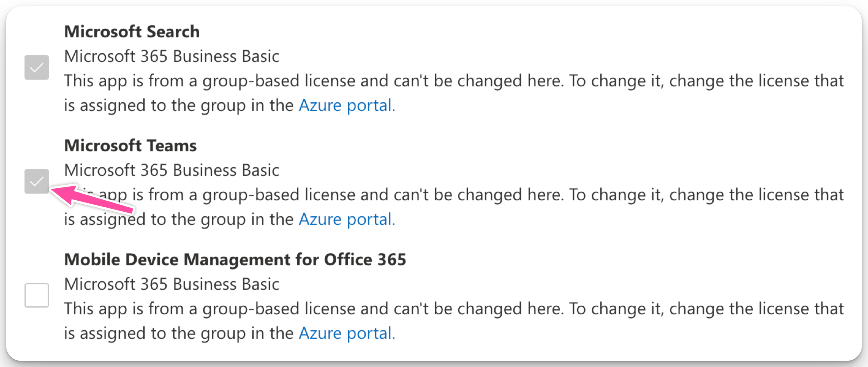Viewport: 868px width, 367px height.
Task: Click Microsoft 365 Business Basic under Microsoft Search
Action: (x=172, y=56)
